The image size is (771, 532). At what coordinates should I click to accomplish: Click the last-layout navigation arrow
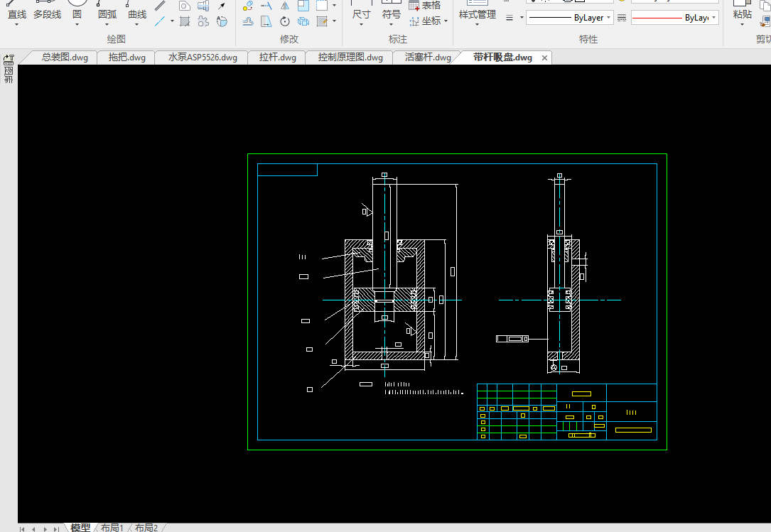pyautogui.click(x=56, y=528)
